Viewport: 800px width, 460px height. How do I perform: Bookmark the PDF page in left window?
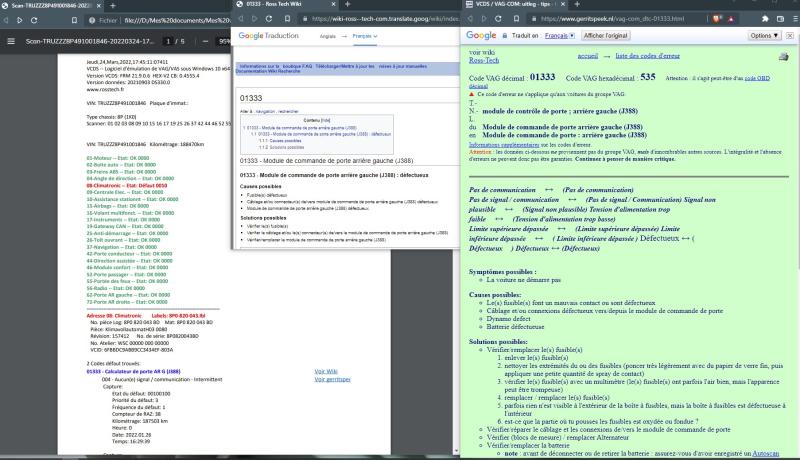[x=74, y=20]
